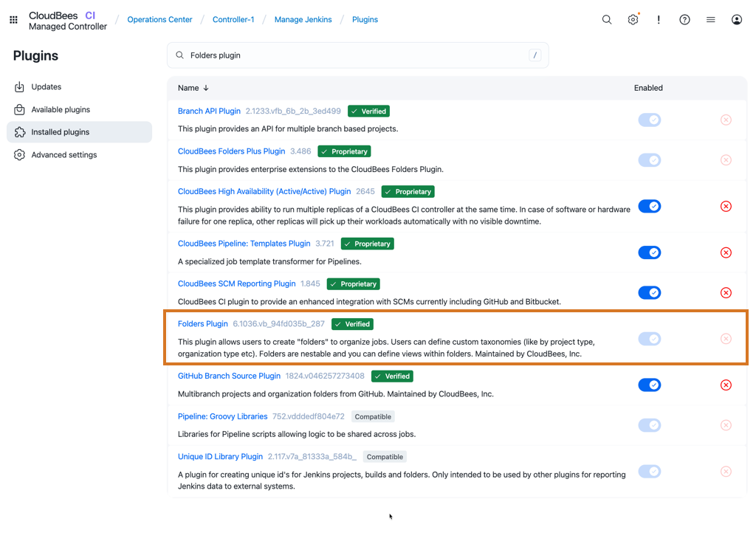Turn off CloudBees SCM Reporting Plugin
This screenshot has width=756, height=547.
tap(650, 293)
